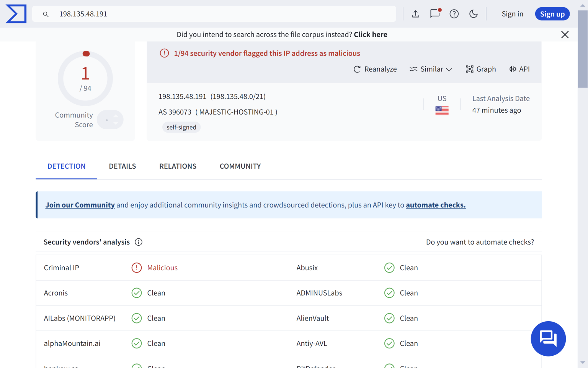Click the upload file icon
588x368 pixels.
pos(415,13)
